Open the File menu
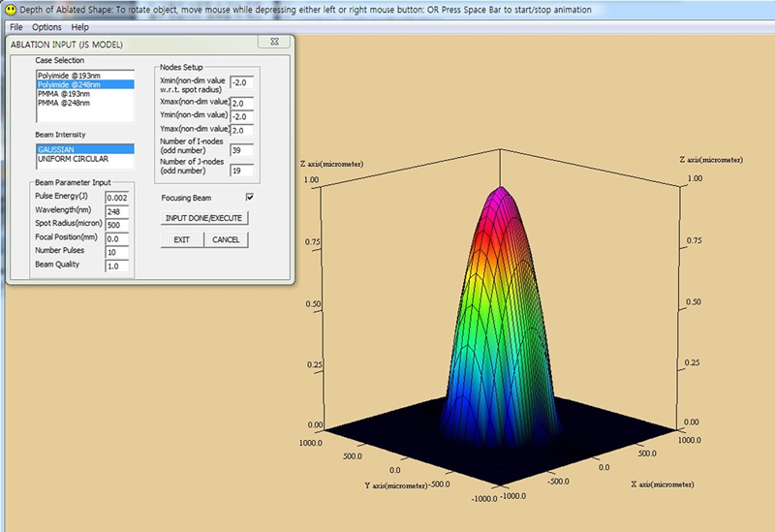The width and height of the screenshot is (775, 532). click(x=16, y=27)
